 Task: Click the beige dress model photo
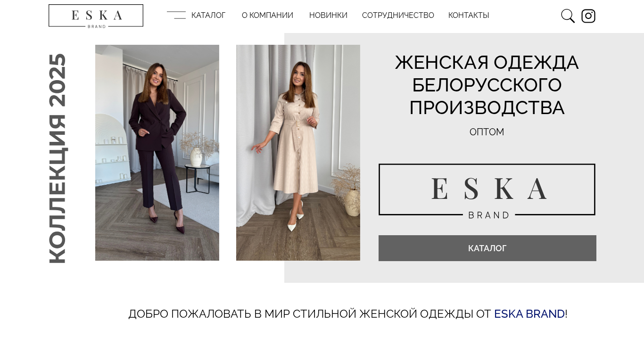pyautogui.click(x=298, y=153)
